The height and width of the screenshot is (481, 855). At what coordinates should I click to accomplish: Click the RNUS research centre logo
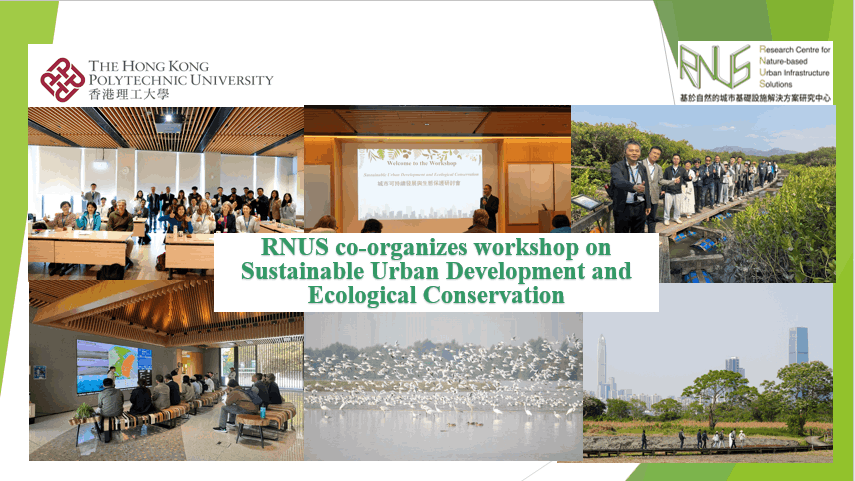coord(755,73)
